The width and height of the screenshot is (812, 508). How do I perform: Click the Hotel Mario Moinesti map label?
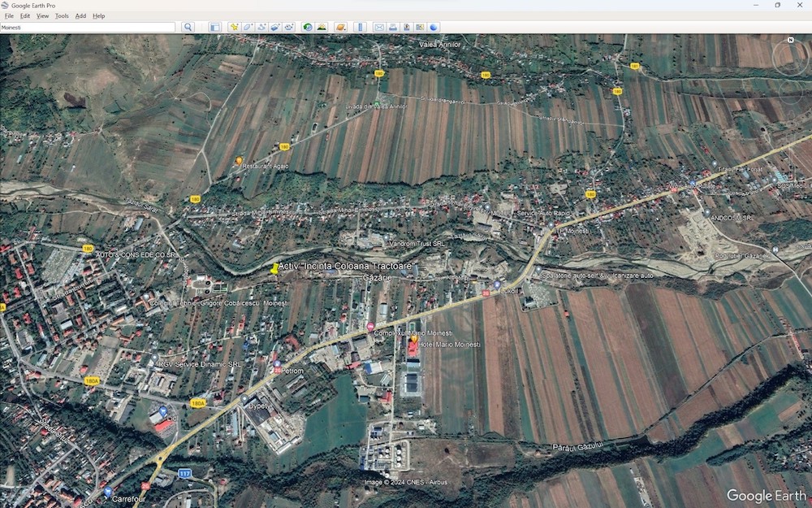447,345
